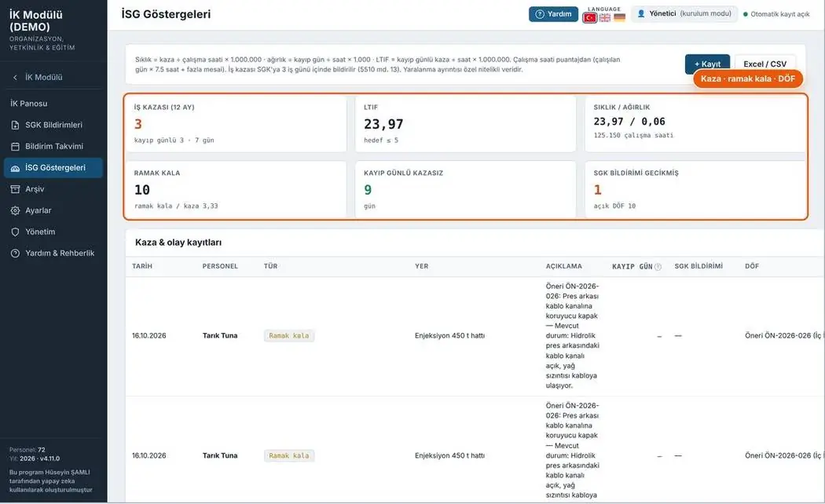
Task: Open SGK Bildirimleri from the sidebar
Action: coord(53,125)
